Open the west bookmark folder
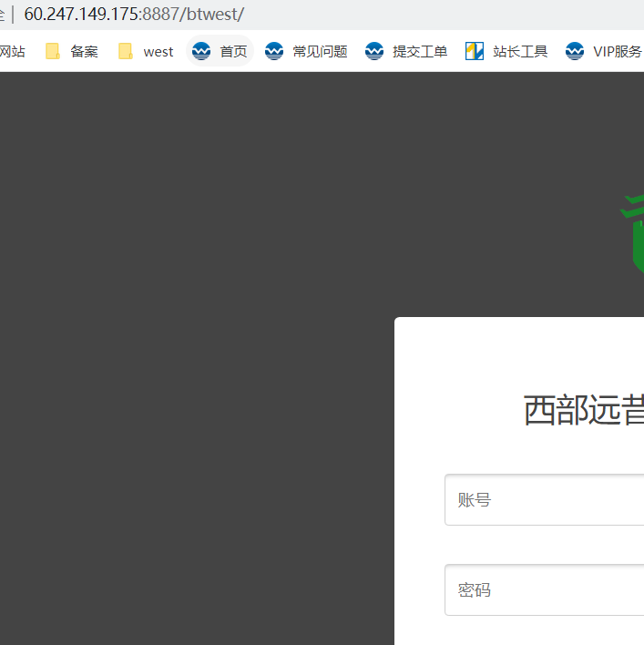This screenshot has width=644, height=645. tap(146, 51)
